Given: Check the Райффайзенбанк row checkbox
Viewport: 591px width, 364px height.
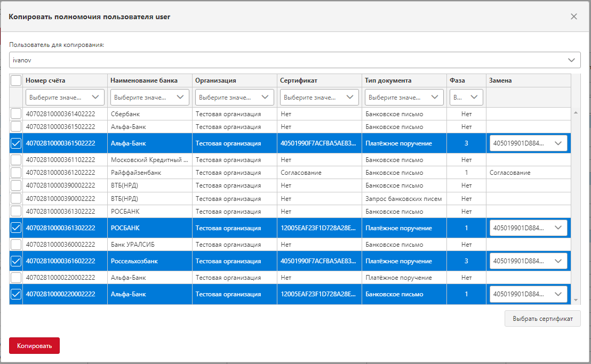Looking at the screenshot, I should (16, 173).
